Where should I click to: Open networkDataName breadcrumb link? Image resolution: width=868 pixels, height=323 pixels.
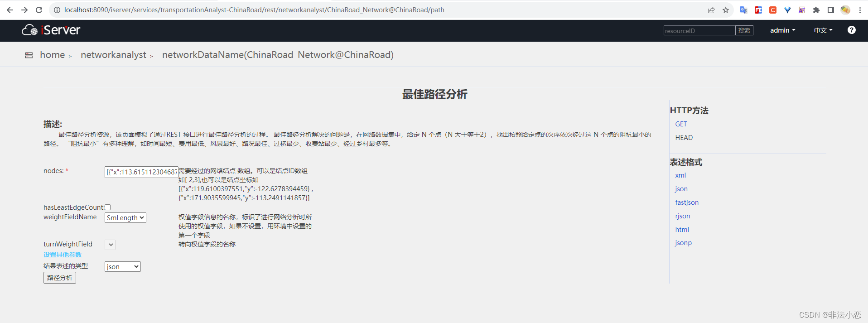[278, 55]
